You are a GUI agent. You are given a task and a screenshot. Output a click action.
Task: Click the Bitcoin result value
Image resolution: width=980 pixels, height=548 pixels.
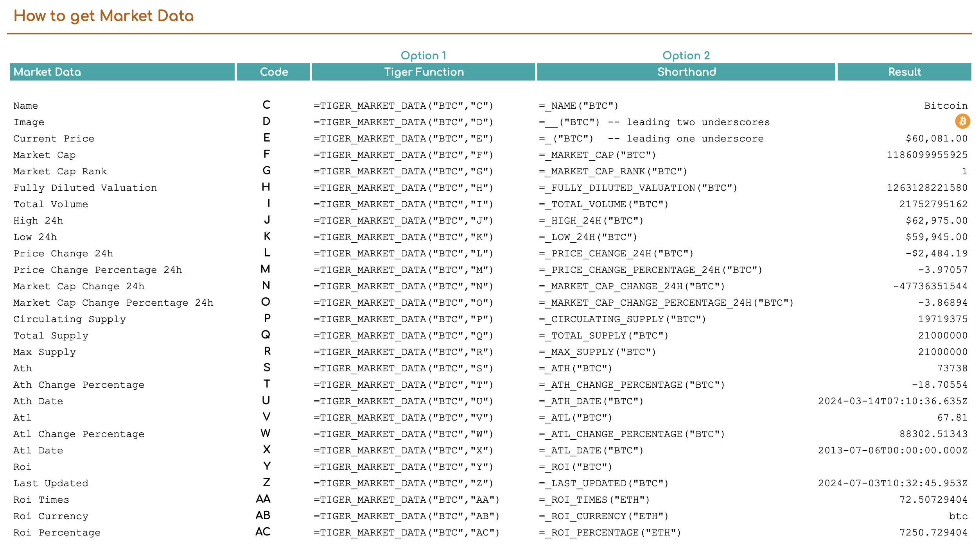[946, 106]
